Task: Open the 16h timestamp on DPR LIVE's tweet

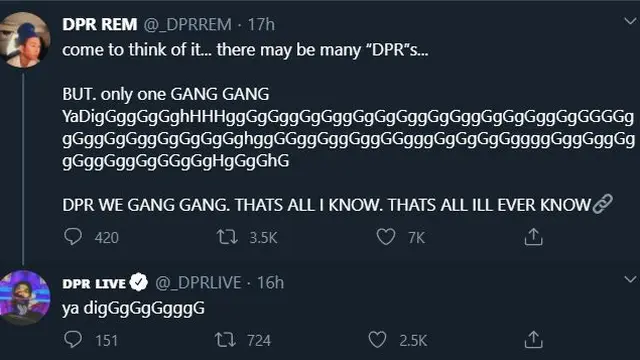Action: click(270, 282)
